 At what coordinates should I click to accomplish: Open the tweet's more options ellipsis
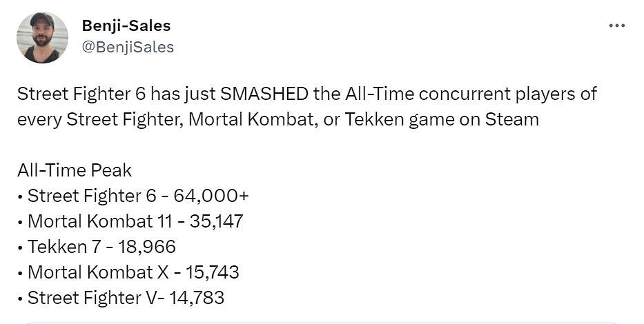coord(616,26)
